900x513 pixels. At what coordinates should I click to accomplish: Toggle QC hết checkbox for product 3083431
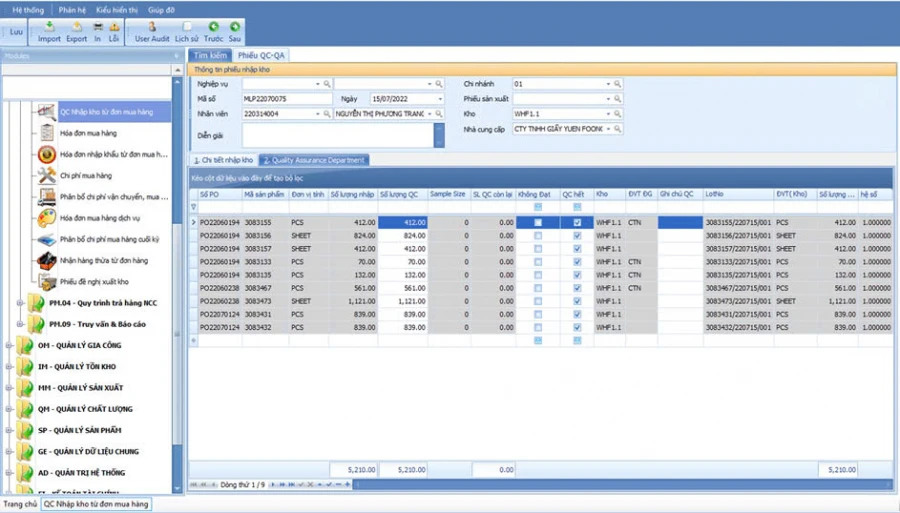point(577,314)
